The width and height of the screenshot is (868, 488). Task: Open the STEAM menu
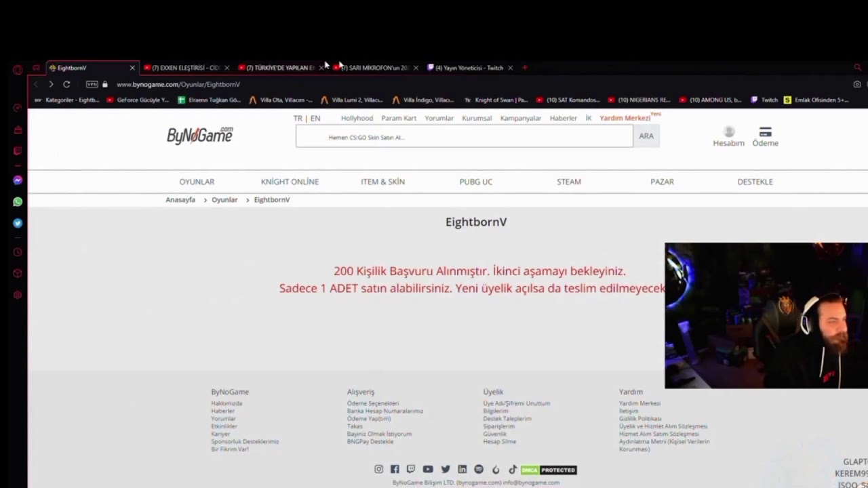click(569, 182)
